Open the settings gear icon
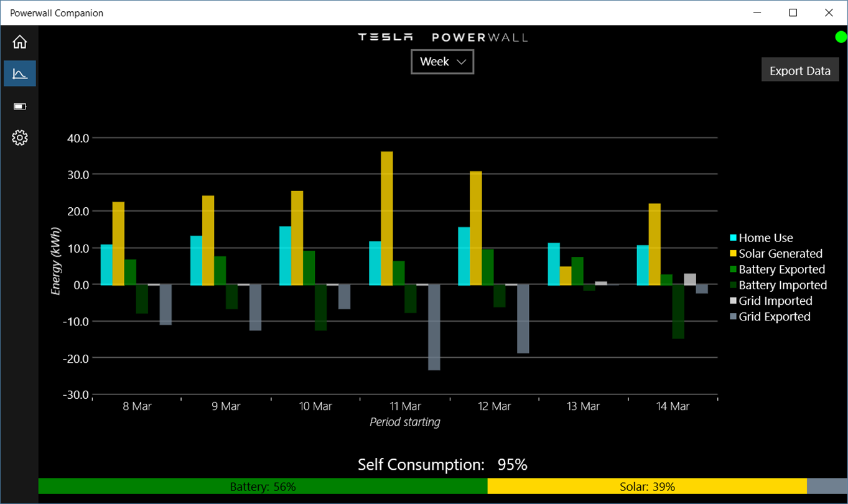The height and width of the screenshot is (504, 848). coord(20,138)
